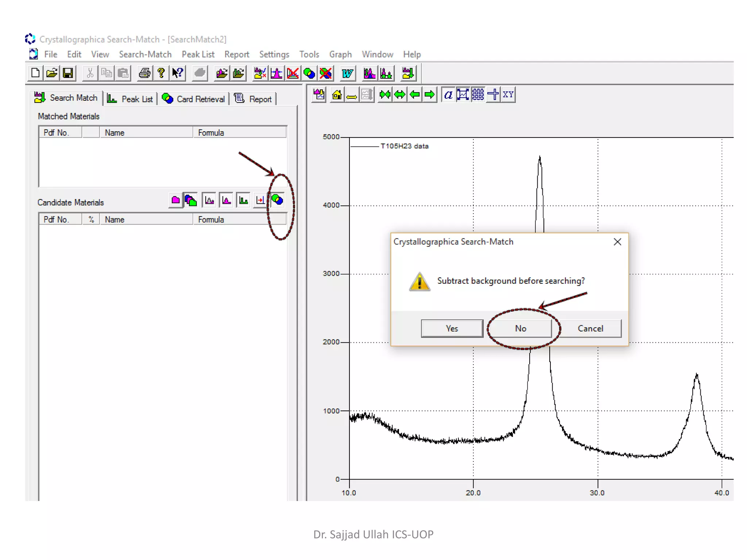Click the green right arrow pan icon
Viewport: 747px width, 560px height.
[x=430, y=95]
